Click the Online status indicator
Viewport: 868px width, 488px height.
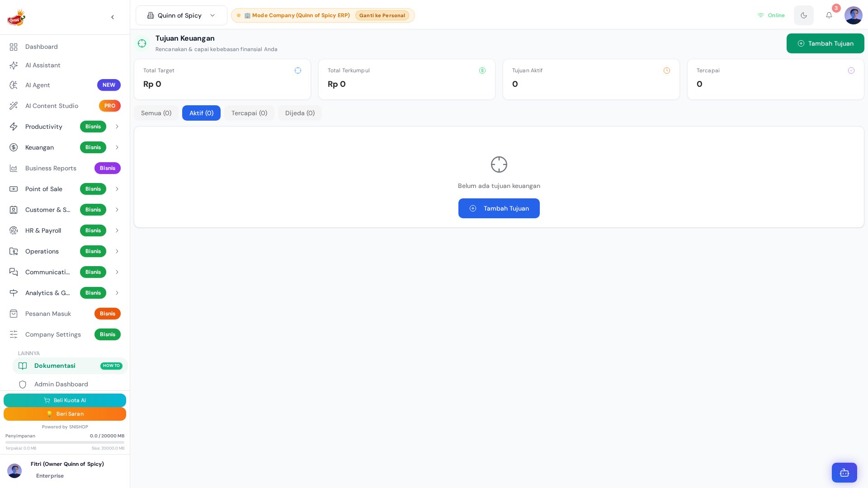(x=771, y=15)
